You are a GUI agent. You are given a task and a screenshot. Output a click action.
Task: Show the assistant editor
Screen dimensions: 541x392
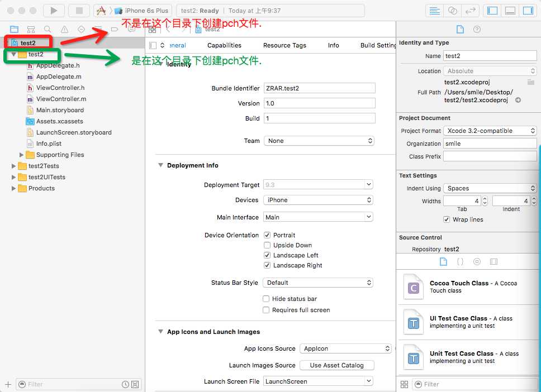[452, 11]
